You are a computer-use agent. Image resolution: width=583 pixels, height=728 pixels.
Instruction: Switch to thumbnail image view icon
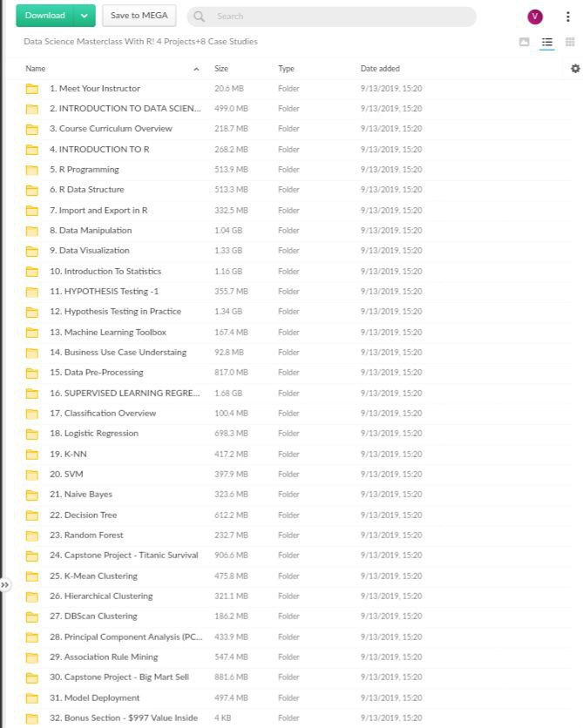tap(524, 42)
